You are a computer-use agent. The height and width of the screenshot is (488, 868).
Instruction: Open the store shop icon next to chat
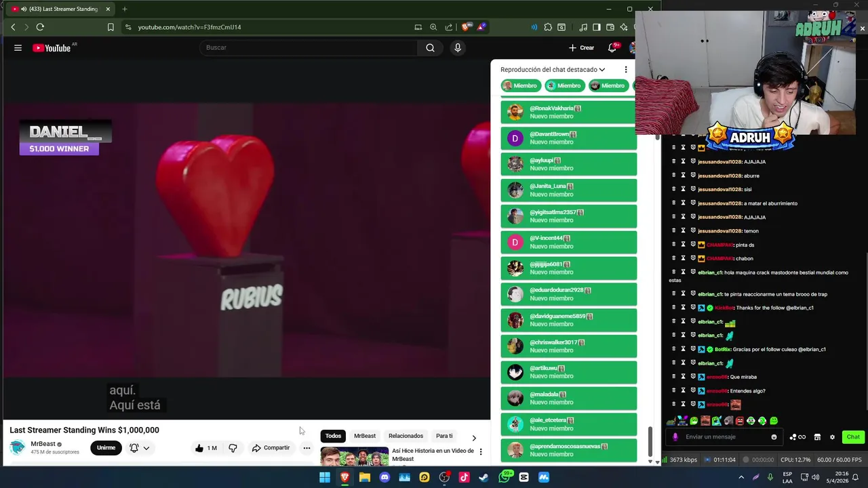click(817, 436)
